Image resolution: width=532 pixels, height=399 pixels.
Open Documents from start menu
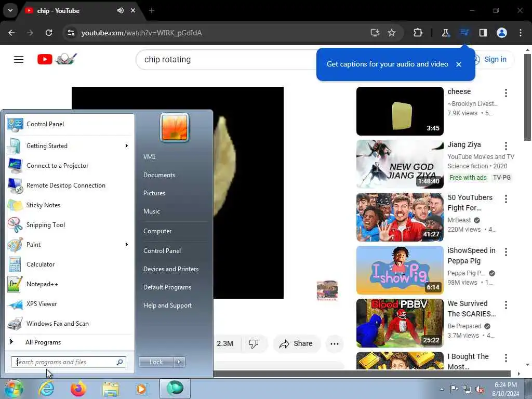(159, 175)
